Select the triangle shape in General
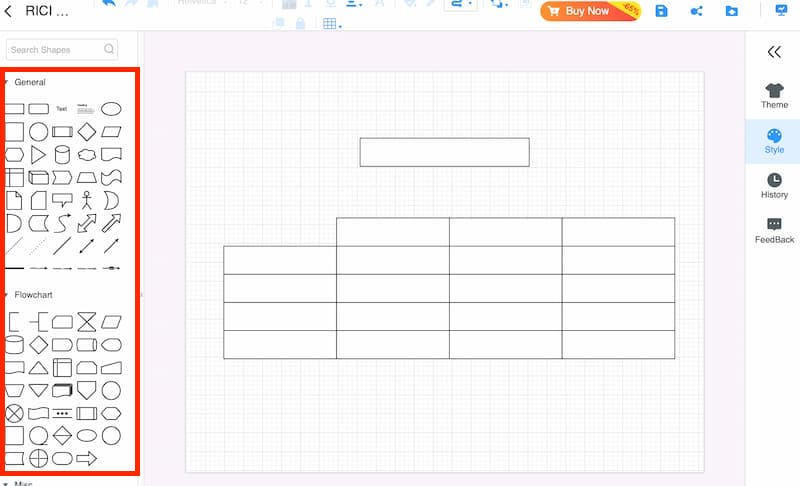This screenshot has width=800, height=486. pyautogui.click(x=38, y=155)
